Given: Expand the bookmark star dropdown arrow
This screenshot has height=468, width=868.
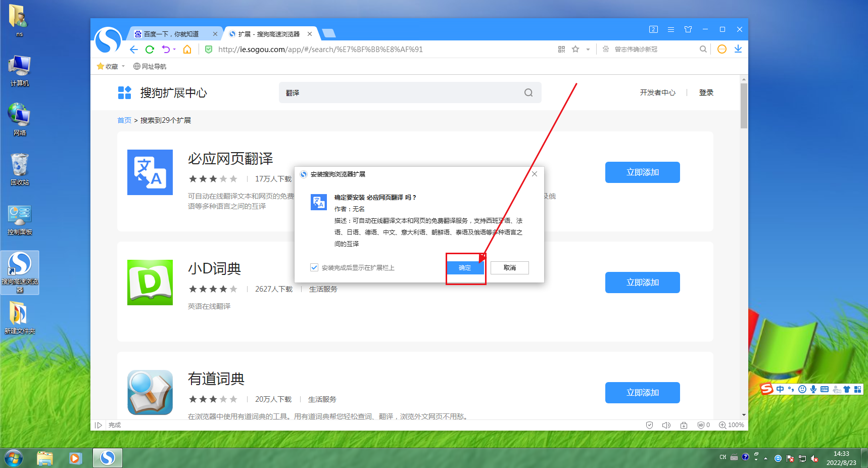Looking at the screenshot, I should [x=588, y=50].
